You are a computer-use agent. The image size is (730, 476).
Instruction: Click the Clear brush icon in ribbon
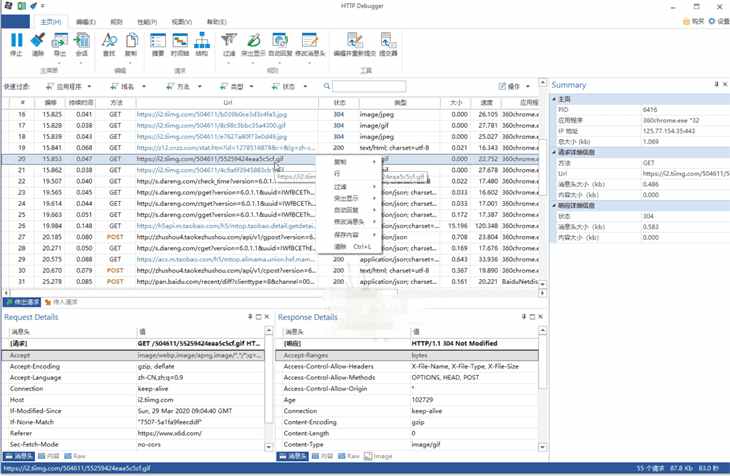coord(38,41)
